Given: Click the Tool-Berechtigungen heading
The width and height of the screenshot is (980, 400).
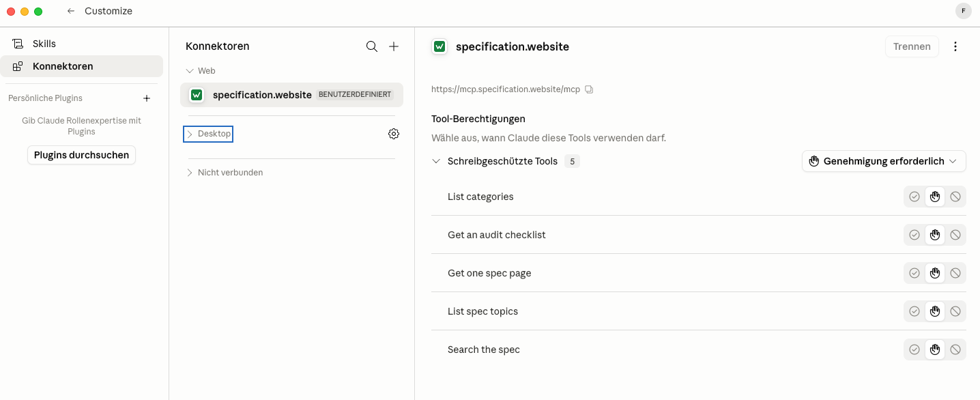Looking at the screenshot, I should 478,119.
